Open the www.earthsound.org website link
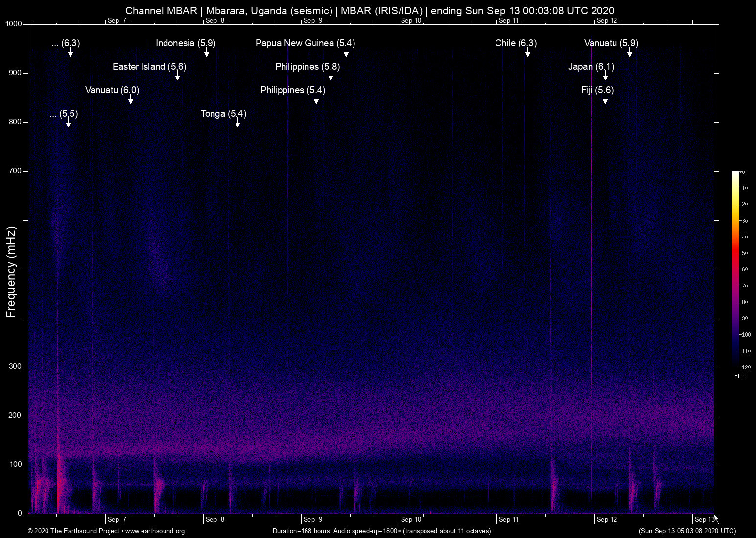The image size is (756, 538). click(x=155, y=531)
